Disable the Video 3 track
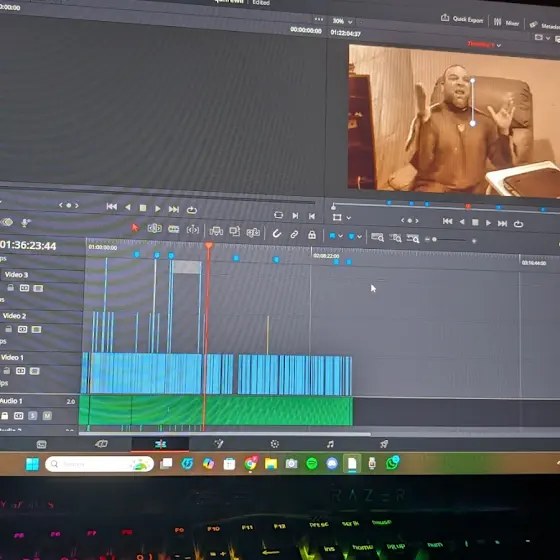 click(x=38, y=288)
